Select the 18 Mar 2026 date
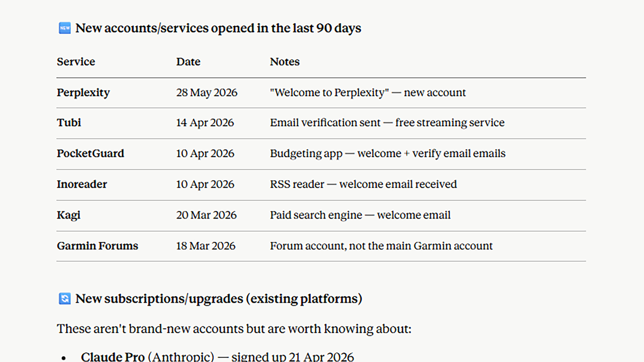Viewport: 644px width, 362px height. (206, 246)
